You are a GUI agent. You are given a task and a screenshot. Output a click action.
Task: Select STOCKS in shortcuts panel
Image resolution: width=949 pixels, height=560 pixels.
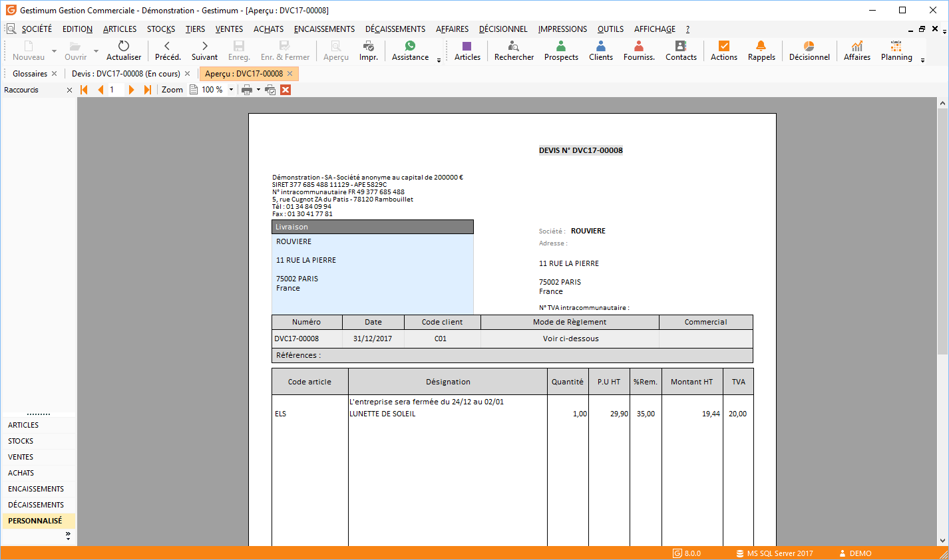(x=38, y=441)
